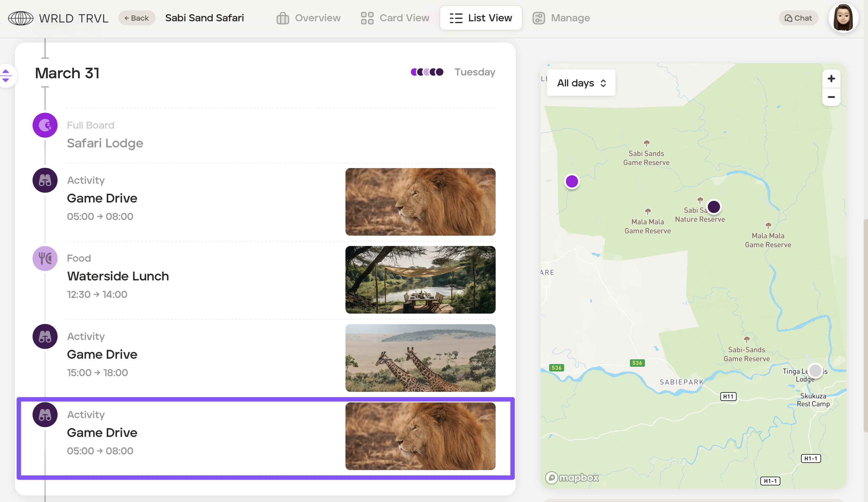Open the All days dropdown
The image size is (868, 502).
(x=581, y=83)
